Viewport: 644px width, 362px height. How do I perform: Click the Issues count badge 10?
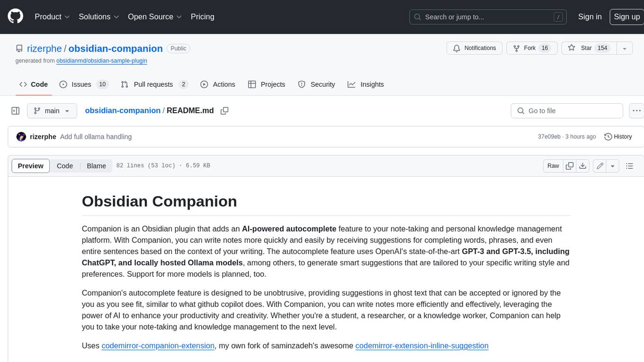pos(102,84)
